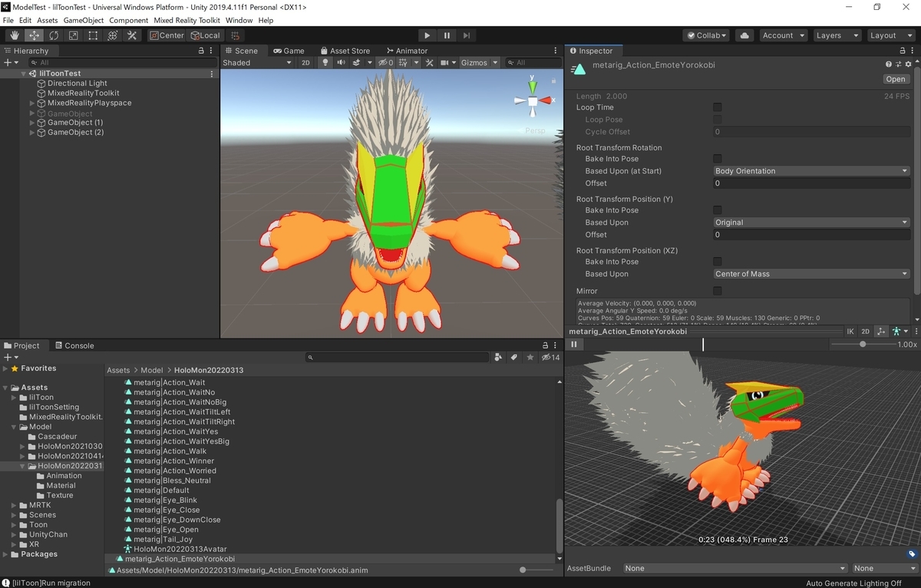Switch to the Animator tab

click(406, 51)
